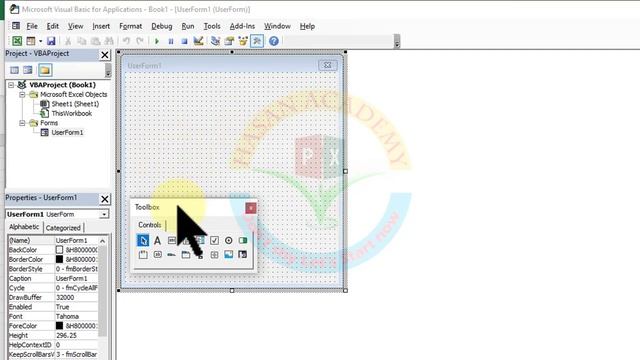Close the Project - VBAProject panel
This screenshot has height=360, width=640.
[x=105, y=55]
